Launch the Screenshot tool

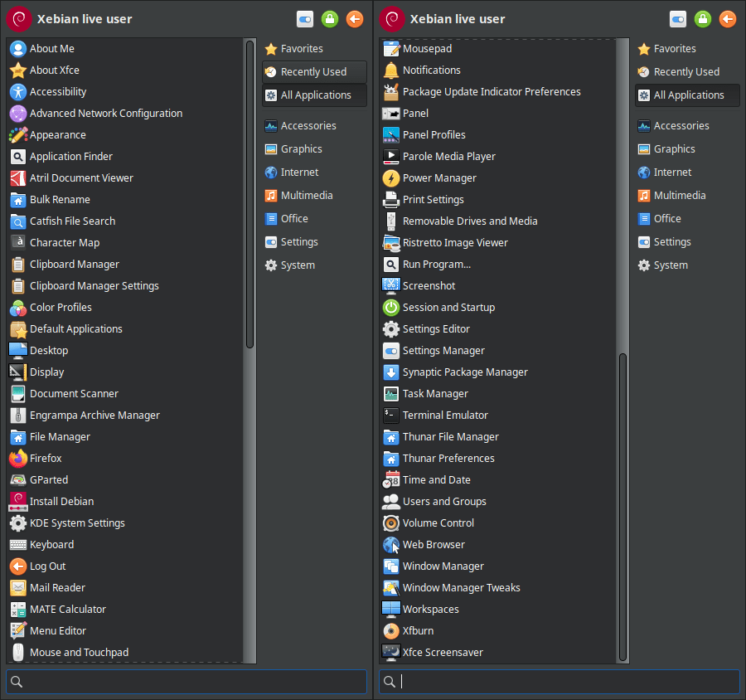click(x=429, y=286)
